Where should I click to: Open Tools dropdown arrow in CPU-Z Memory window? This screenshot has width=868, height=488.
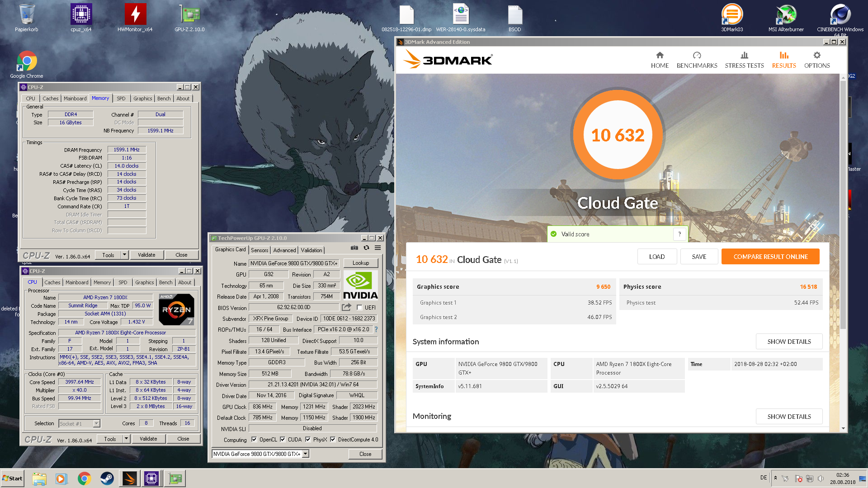point(124,255)
